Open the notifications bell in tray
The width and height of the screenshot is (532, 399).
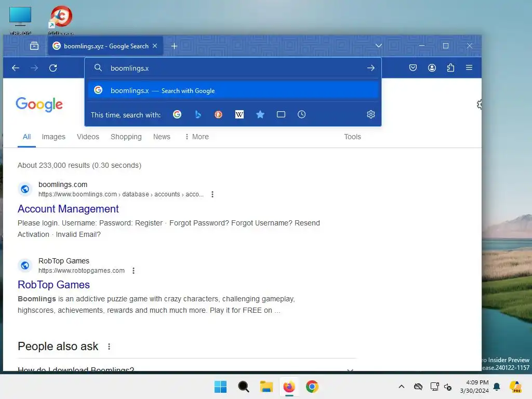(x=497, y=387)
